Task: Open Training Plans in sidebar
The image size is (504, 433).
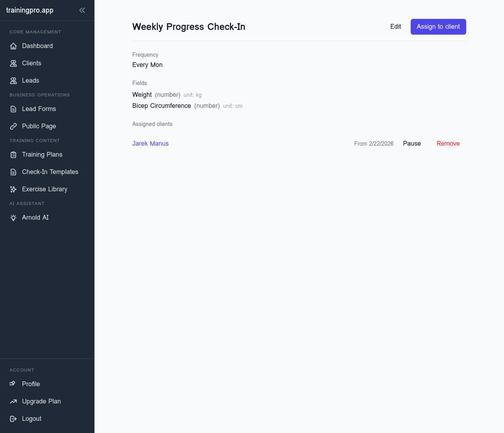Action: pyautogui.click(x=42, y=154)
